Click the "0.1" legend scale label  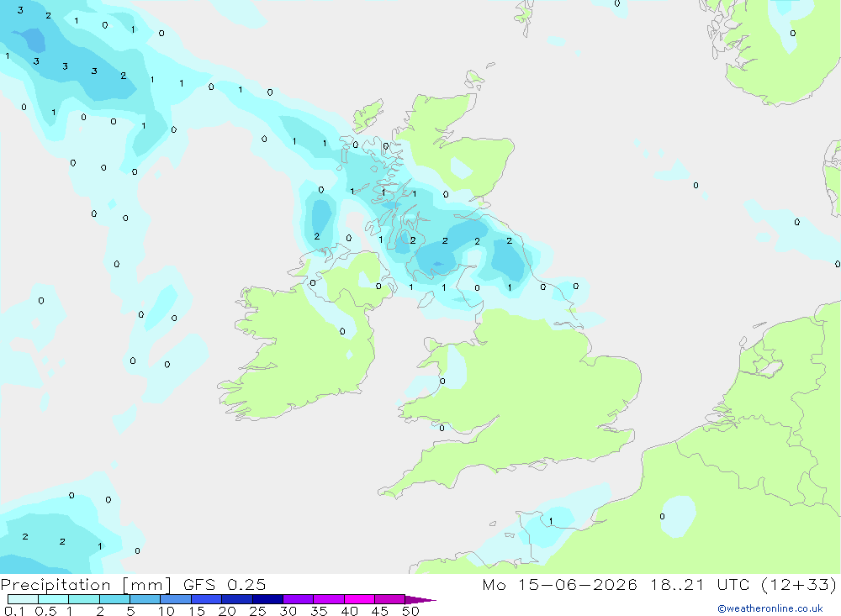click(x=14, y=611)
